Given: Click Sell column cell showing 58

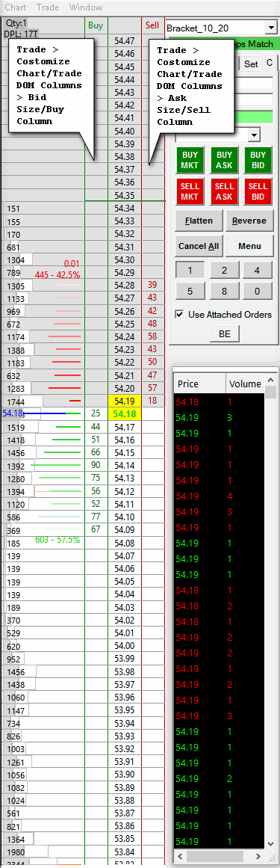Looking at the screenshot, I should click(x=152, y=336).
